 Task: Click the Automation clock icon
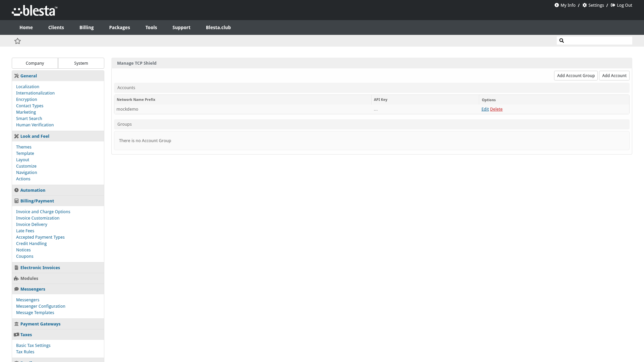(x=16, y=190)
